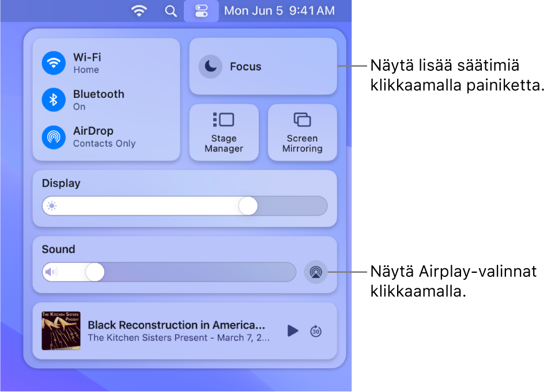555x392 pixels.
Task: Click the Focus moon icon
Action: [x=211, y=66]
